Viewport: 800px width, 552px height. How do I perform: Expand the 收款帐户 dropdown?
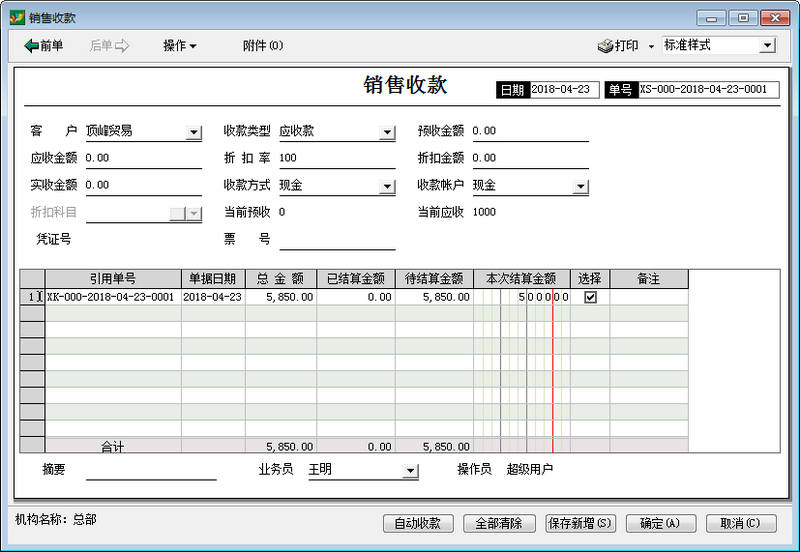click(581, 186)
